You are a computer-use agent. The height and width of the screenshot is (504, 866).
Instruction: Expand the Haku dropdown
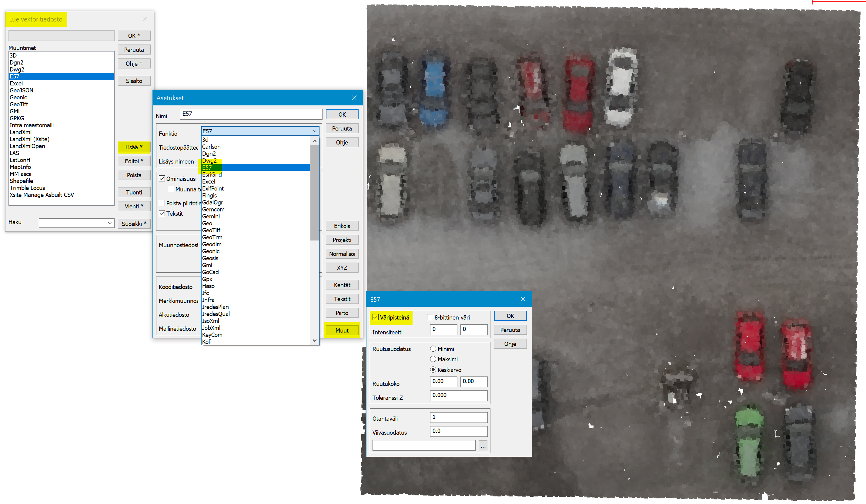[110, 223]
